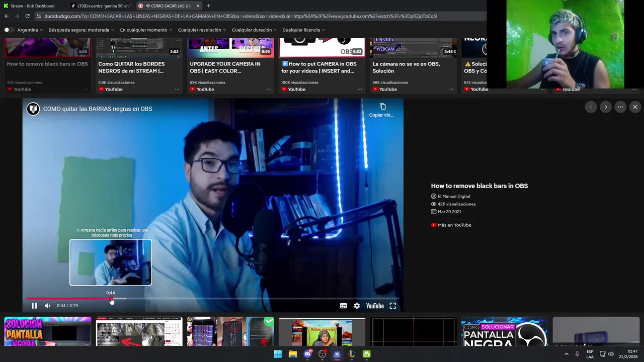This screenshot has width=644, height=362.
Task: Close the video detail panel
Action: click(x=635, y=107)
